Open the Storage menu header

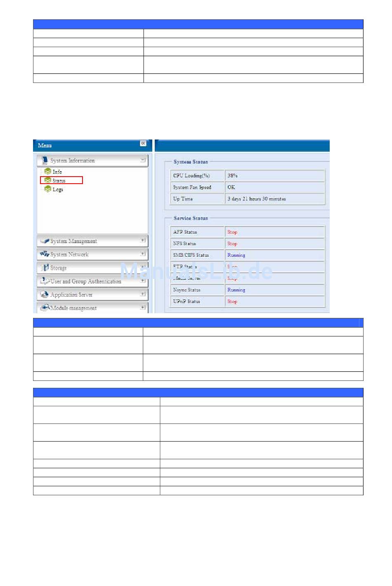pyautogui.click(x=92, y=267)
